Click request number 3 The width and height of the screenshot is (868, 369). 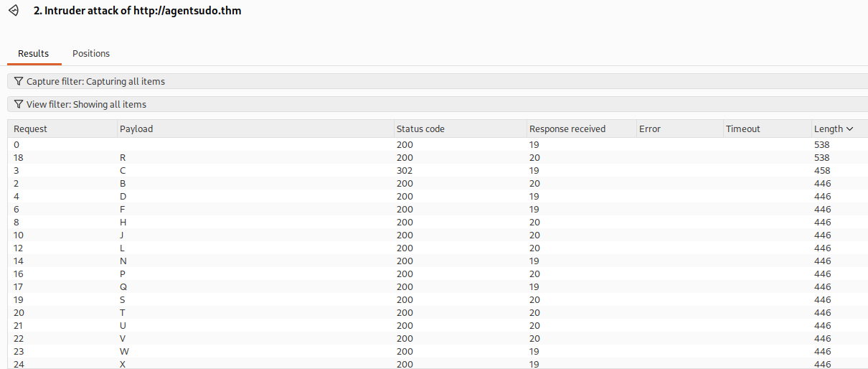[16, 170]
